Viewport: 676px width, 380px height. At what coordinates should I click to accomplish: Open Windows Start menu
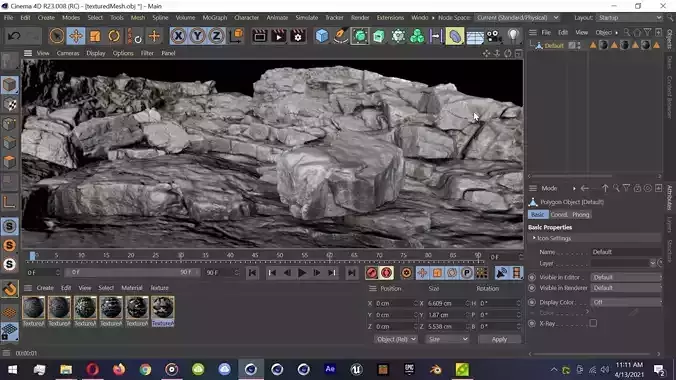pos(13,370)
